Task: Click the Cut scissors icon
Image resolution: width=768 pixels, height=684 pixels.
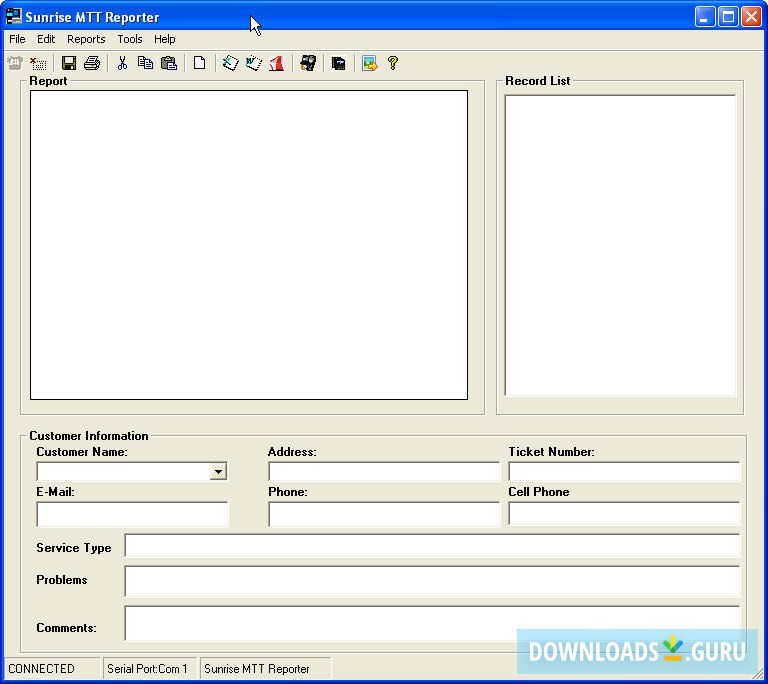Action: point(122,63)
